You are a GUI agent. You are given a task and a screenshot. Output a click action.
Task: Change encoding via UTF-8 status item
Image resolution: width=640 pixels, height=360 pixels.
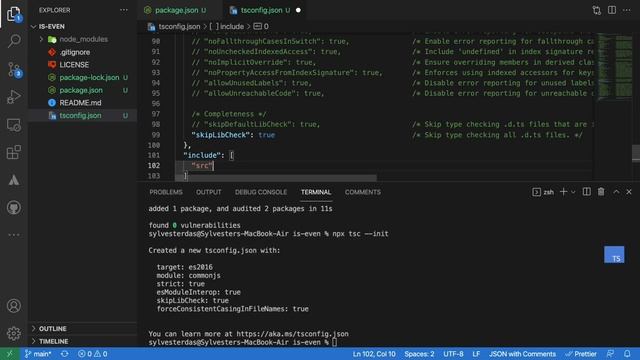(x=453, y=354)
